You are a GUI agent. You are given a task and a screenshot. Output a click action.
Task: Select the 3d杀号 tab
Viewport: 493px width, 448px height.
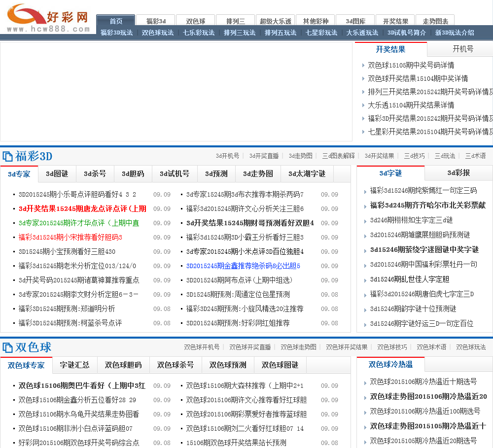tap(95, 174)
